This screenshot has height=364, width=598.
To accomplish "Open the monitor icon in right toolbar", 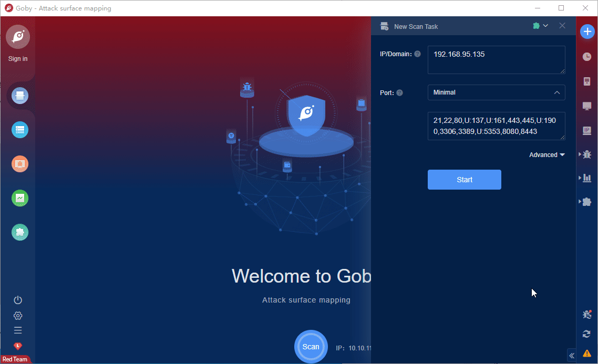I will click(x=587, y=106).
